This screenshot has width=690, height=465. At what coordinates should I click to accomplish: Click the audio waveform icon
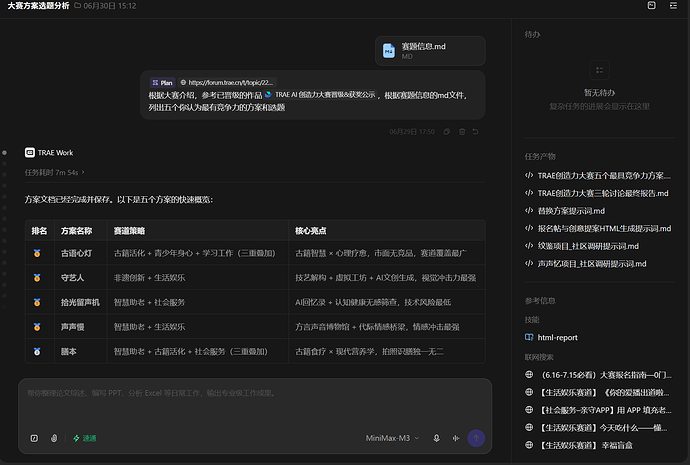(x=456, y=438)
